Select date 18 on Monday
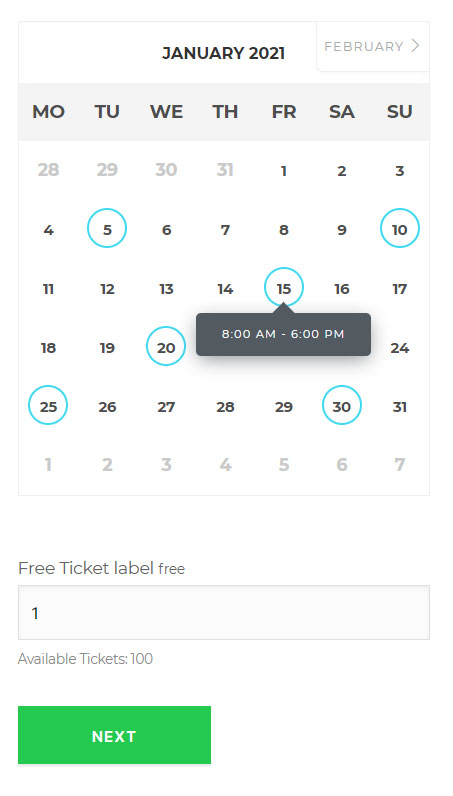 [x=48, y=348]
